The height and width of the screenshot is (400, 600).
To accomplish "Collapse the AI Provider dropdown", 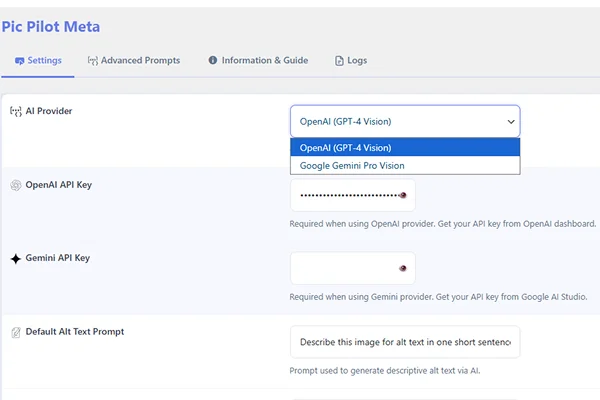I will tap(405, 121).
